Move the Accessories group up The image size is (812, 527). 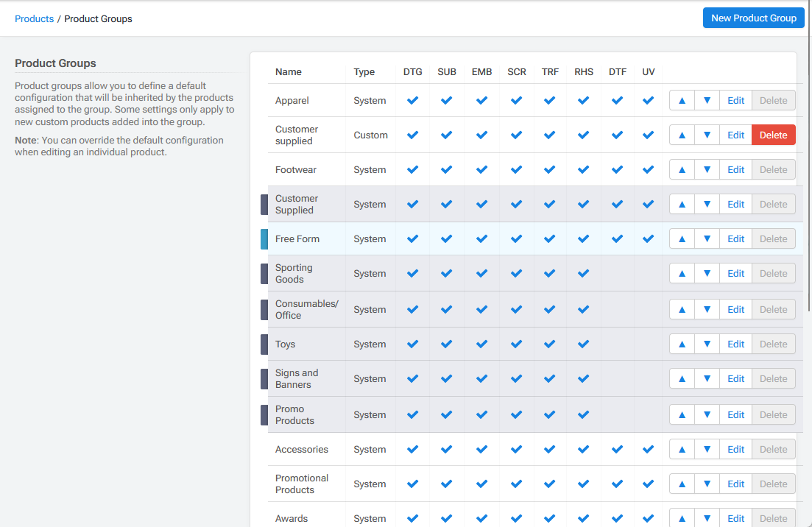click(x=681, y=449)
